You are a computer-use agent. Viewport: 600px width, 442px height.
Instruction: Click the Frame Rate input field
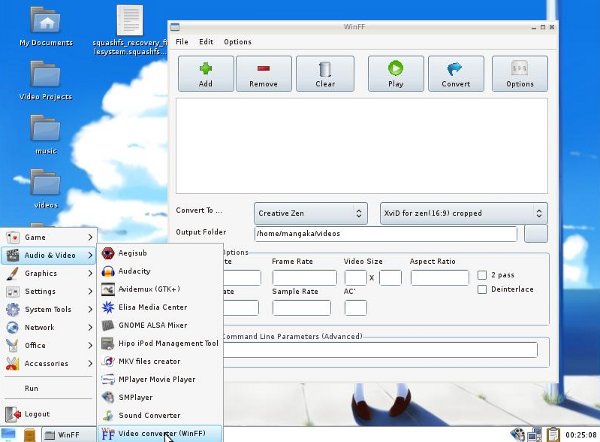coord(304,278)
